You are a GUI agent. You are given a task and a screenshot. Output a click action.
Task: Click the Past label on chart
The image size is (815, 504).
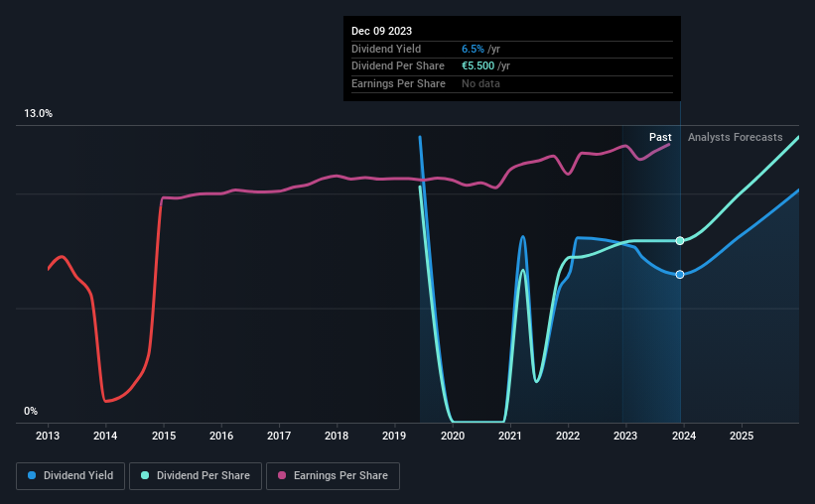[x=660, y=137]
